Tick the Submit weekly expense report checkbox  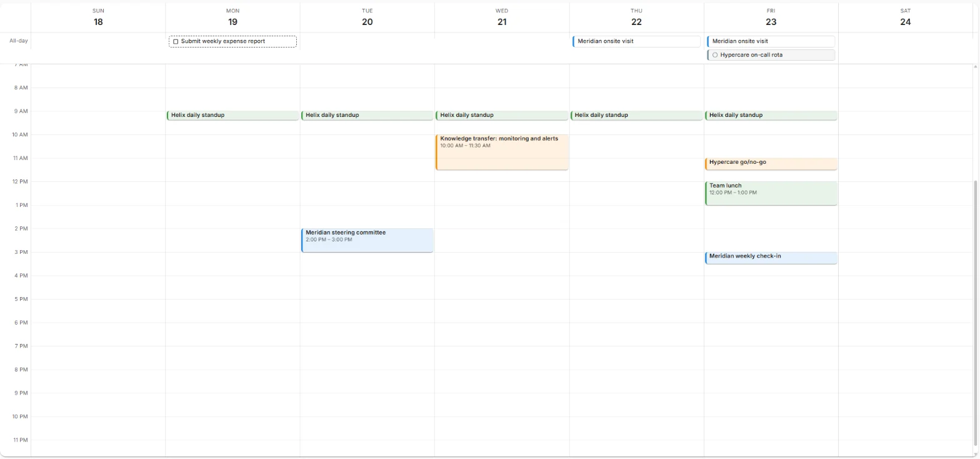[x=176, y=41]
